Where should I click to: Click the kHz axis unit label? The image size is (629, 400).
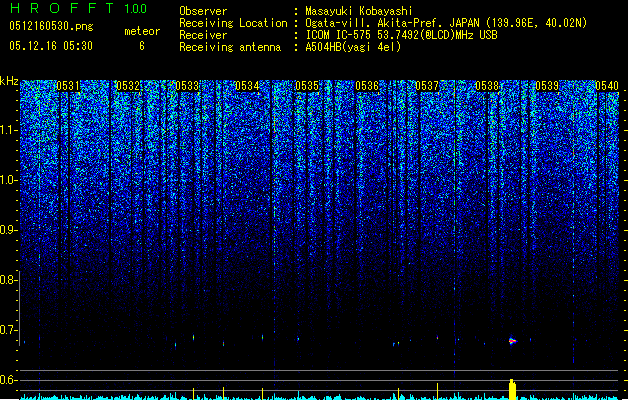[x=9, y=81]
